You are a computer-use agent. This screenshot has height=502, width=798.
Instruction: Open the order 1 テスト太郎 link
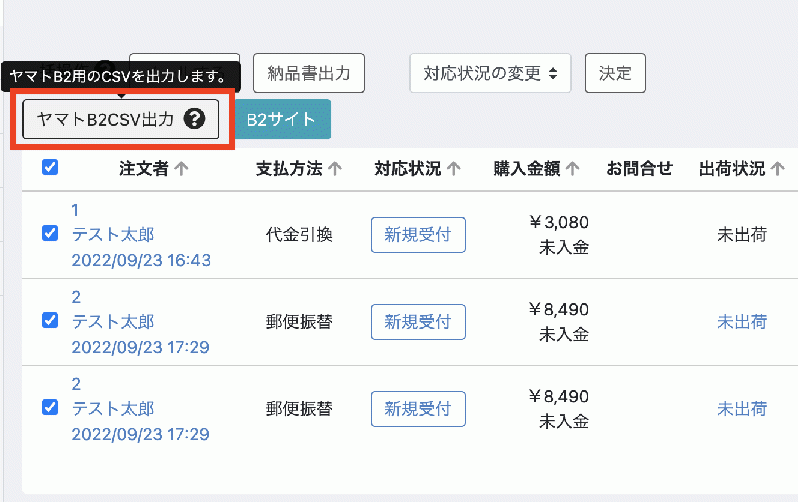113,235
